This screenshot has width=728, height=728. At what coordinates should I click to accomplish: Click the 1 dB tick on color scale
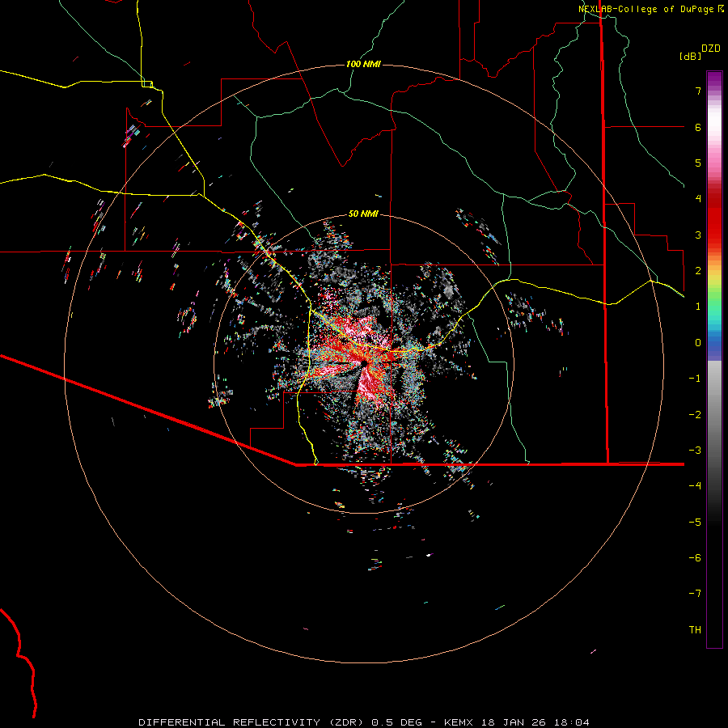[698, 307]
